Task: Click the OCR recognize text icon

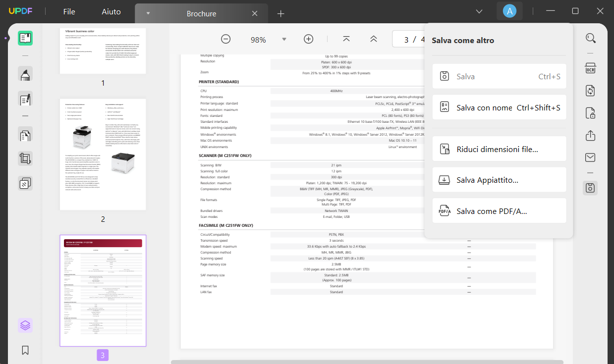Action: pos(590,68)
